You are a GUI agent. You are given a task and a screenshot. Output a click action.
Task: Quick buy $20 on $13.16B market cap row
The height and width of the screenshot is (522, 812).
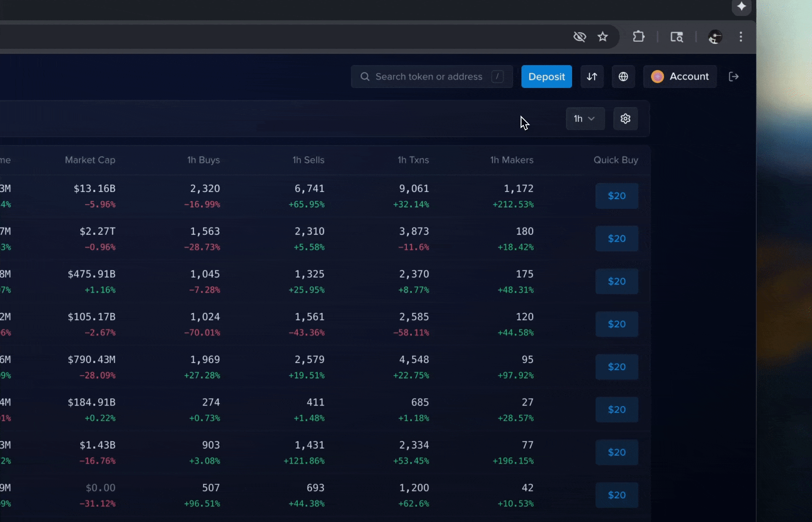pyautogui.click(x=617, y=196)
